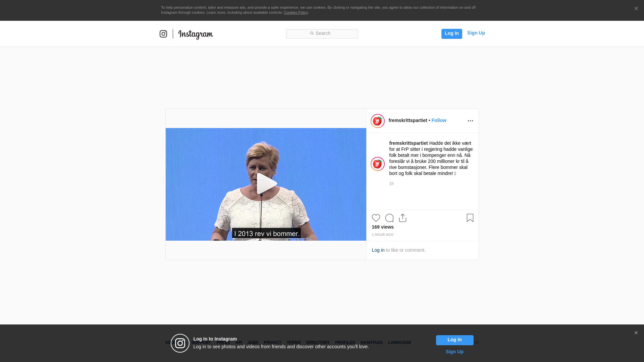Click into the Search field
The width and height of the screenshot is (644, 362).
point(322,34)
